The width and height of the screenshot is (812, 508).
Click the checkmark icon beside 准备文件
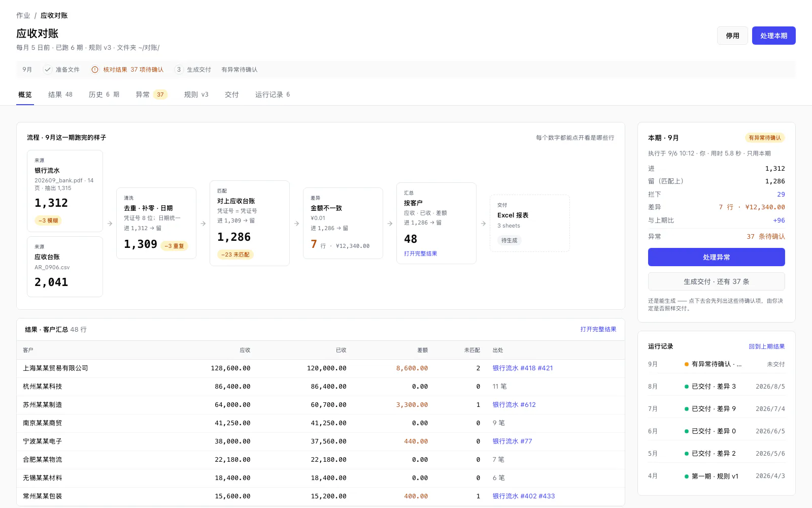coord(48,70)
